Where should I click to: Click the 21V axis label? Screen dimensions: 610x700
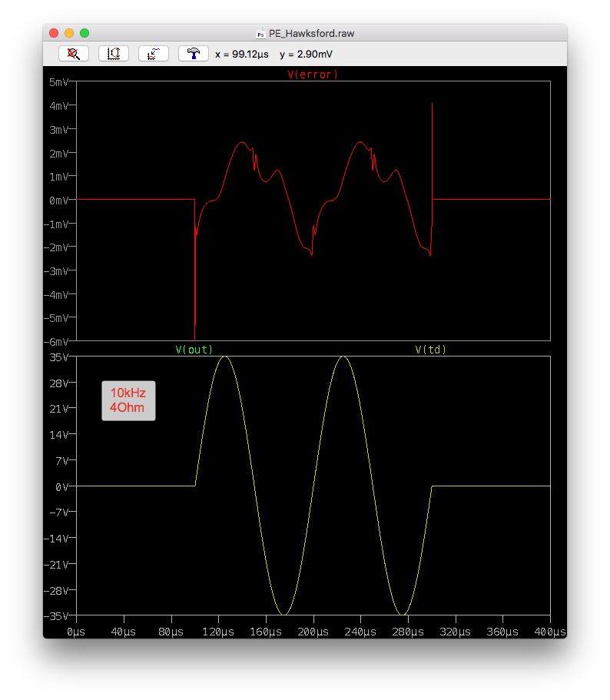tap(59, 409)
